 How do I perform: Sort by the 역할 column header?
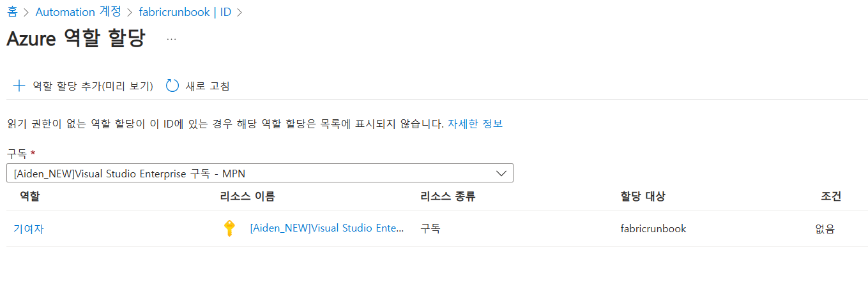click(29, 196)
